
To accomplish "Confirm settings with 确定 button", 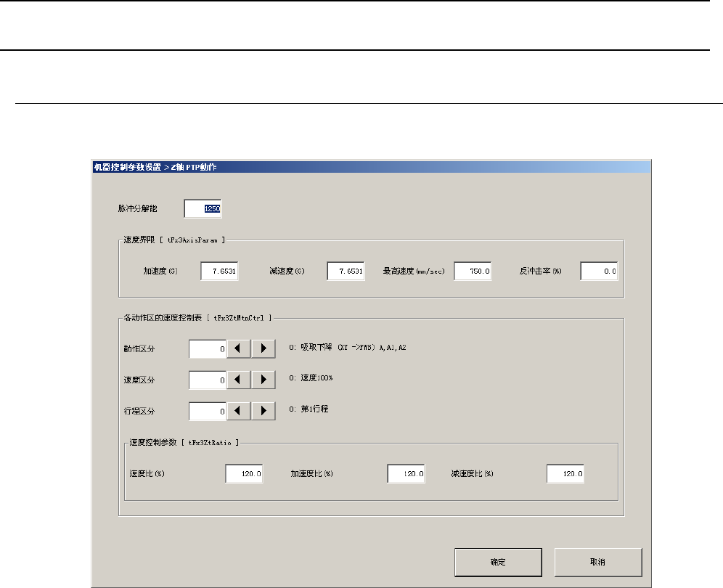I will click(498, 562).
